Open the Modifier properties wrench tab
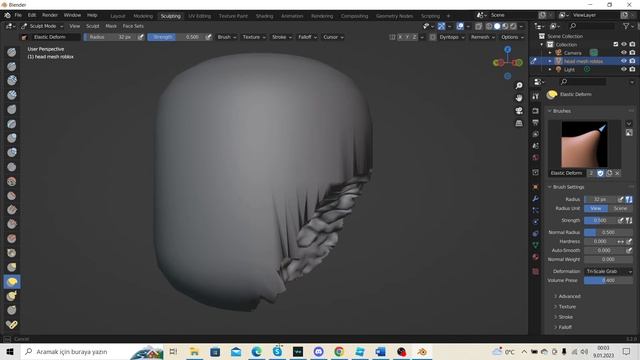This screenshot has height=360, width=640. point(536,199)
